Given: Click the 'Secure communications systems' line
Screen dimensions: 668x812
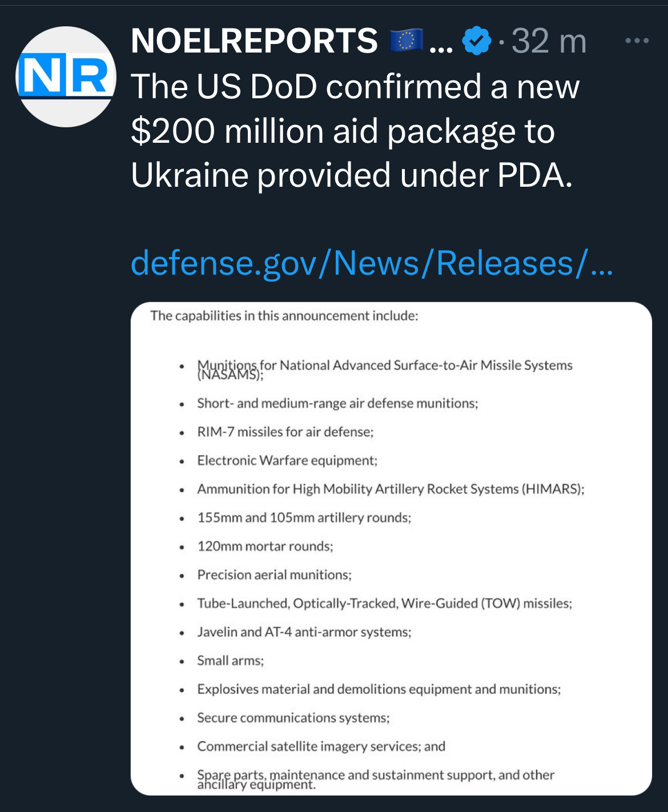Looking at the screenshot, I should click(x=293, y=717).
